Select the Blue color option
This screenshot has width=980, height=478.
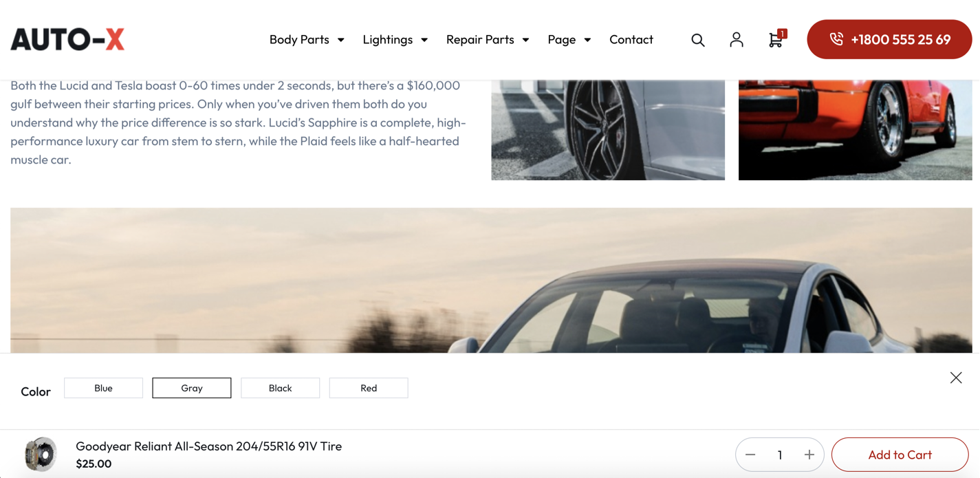pyautogui.click(x=103, y=388)
